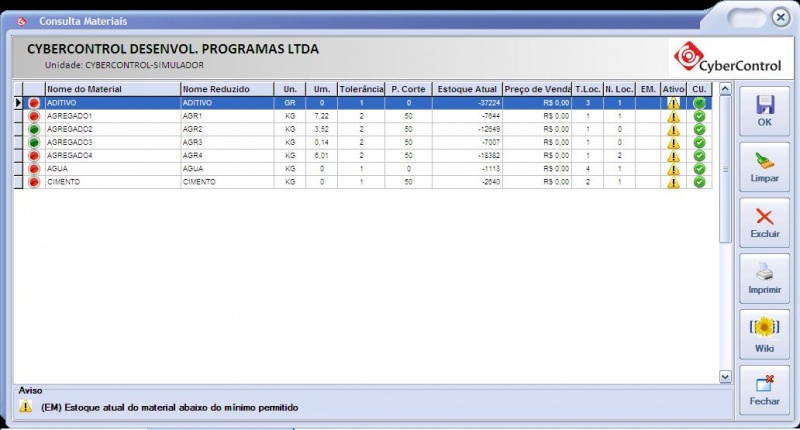Click the green CU check for AGREGADO3

(699, 142)
